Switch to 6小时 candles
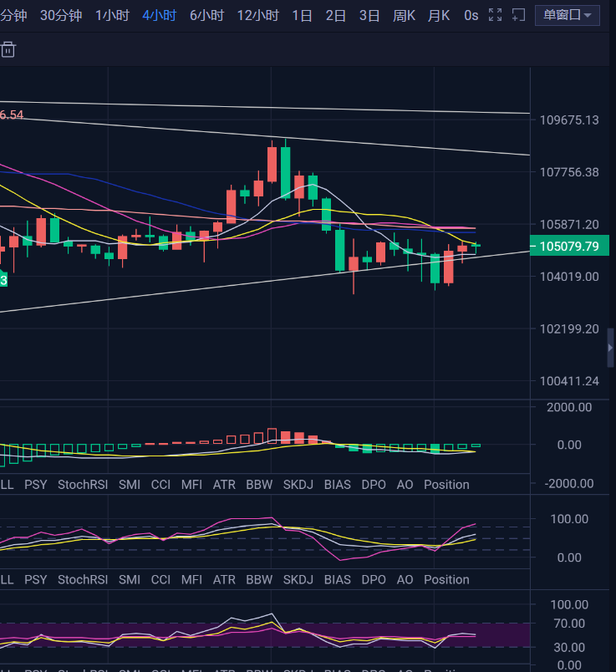This screenshot has height=672, width=616. [207, 15]
